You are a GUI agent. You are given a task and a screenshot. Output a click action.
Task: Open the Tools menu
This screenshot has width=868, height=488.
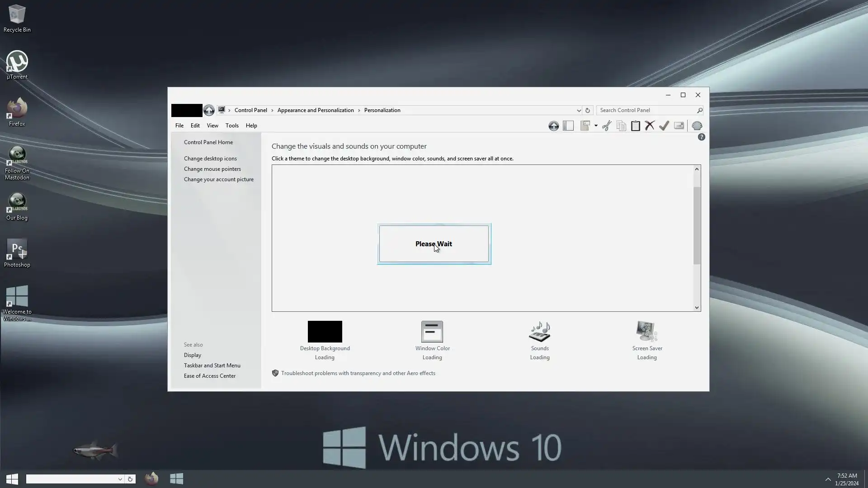(x=231, y=126)
